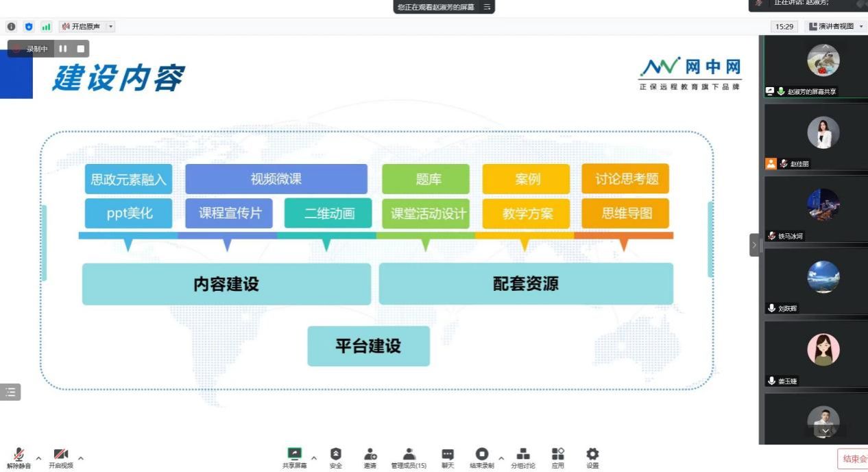Image resolution: width=868 pixels, height=472 pixels.
Task: Click the 邀请 invite icon
Action: [370, 454]
